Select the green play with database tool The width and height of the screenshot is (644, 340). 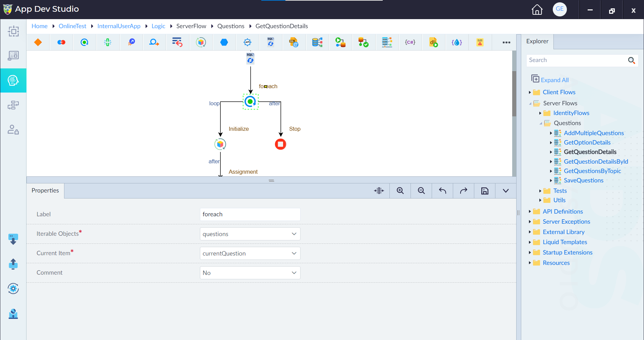[x=340, y=42]
